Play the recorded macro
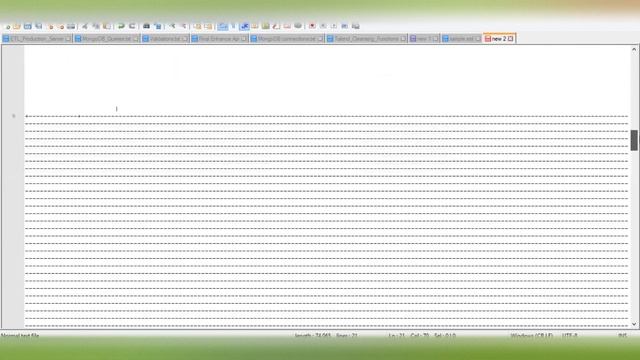The image size is (640, 360). [x=334, y=27]
